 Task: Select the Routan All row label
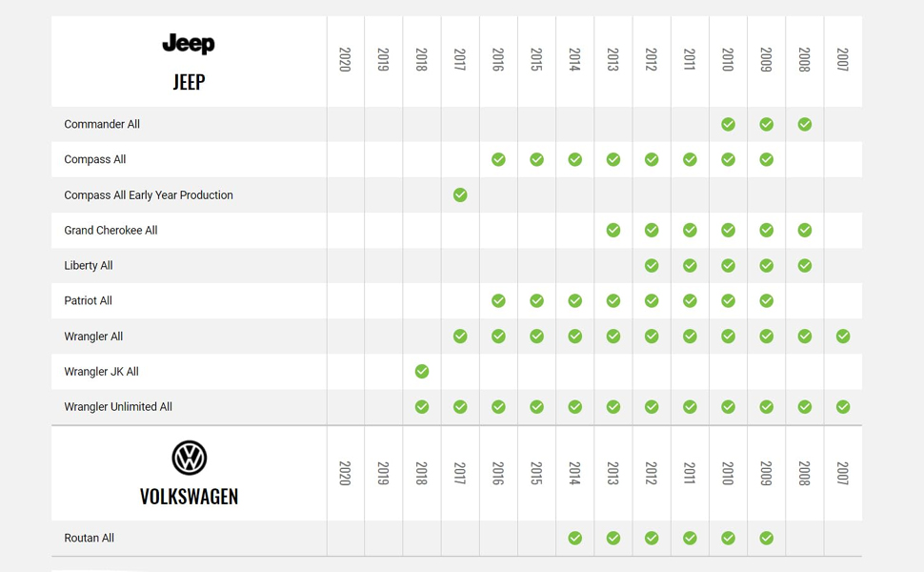[89, 539]
